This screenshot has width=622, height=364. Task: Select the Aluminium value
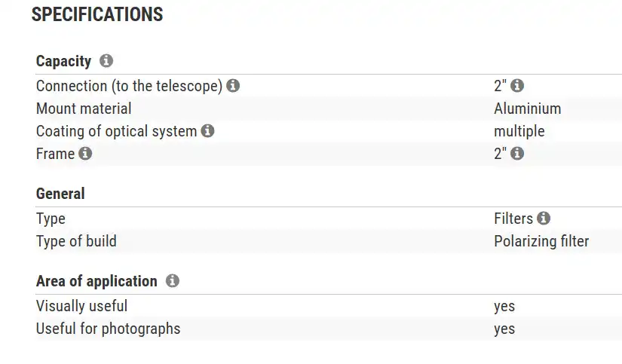click(527, 109)
